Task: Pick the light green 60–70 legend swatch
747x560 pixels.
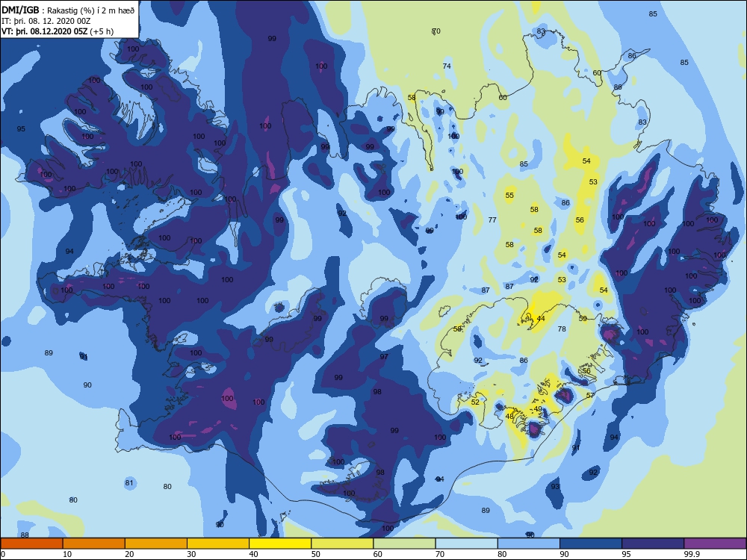Action: tap(404, 544)
